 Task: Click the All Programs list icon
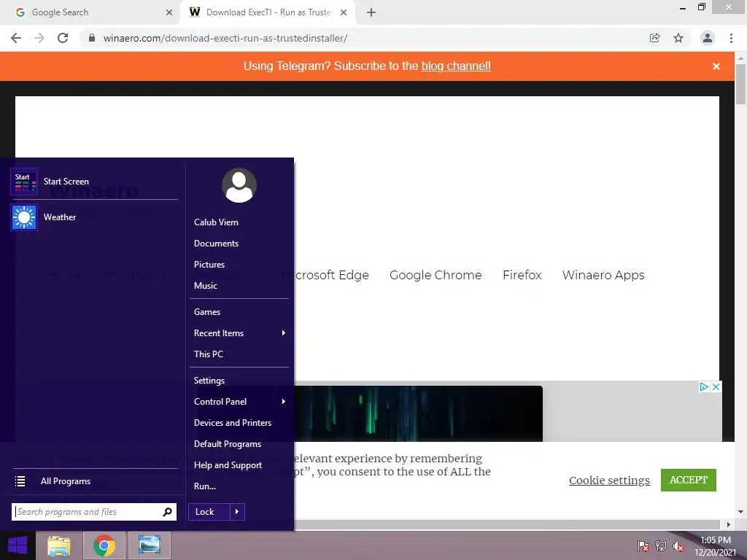click(20, 481)
